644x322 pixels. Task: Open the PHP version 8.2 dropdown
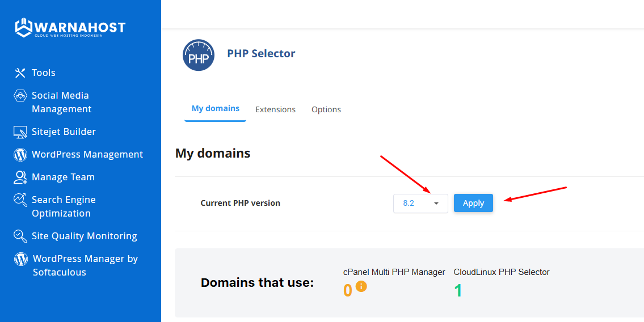(420, 204)
